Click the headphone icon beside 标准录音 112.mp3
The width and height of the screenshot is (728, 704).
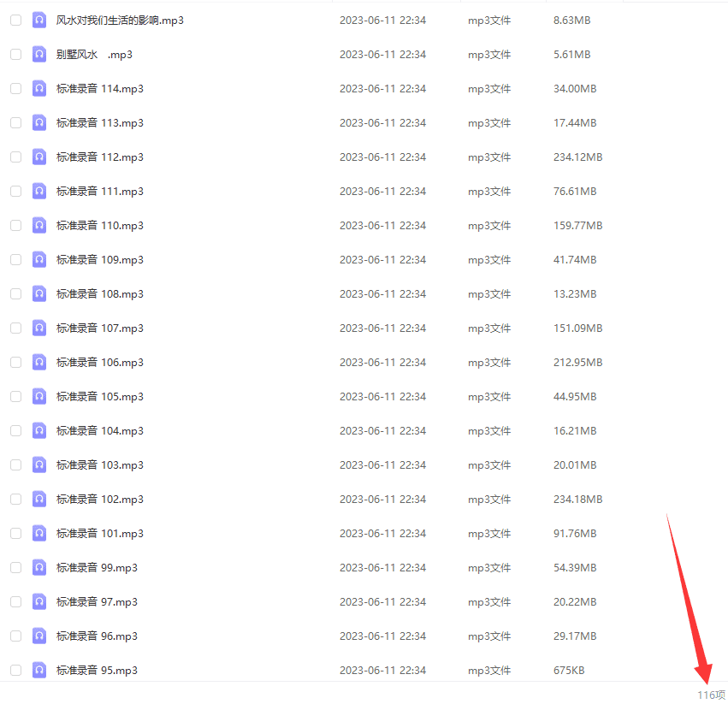pyautogui.click(x=39, y=157)
